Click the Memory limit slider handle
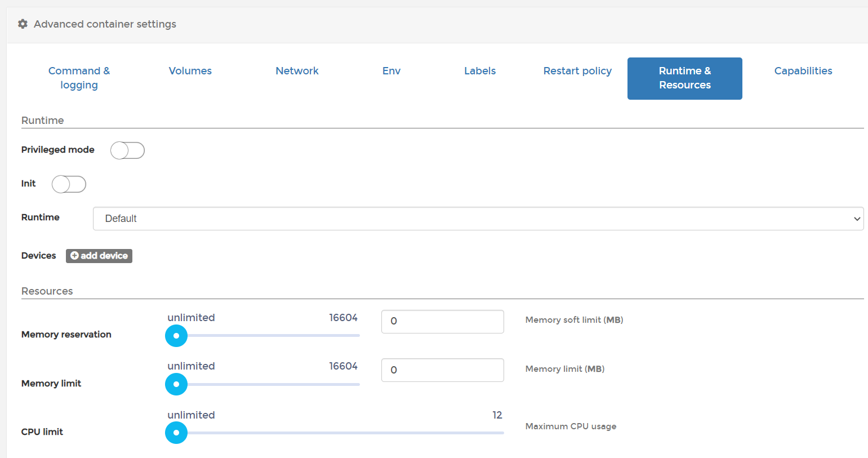Viewport: 868px width, 458px height. click(x=176, y=384)
